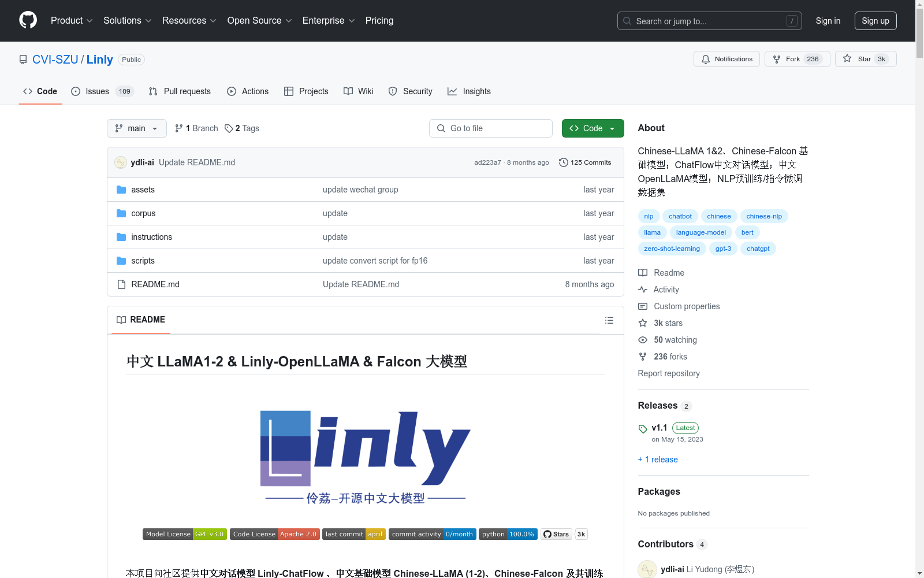Click the language-model topic tag
This screenshot has width=924, height=578.
pos(701,232)
